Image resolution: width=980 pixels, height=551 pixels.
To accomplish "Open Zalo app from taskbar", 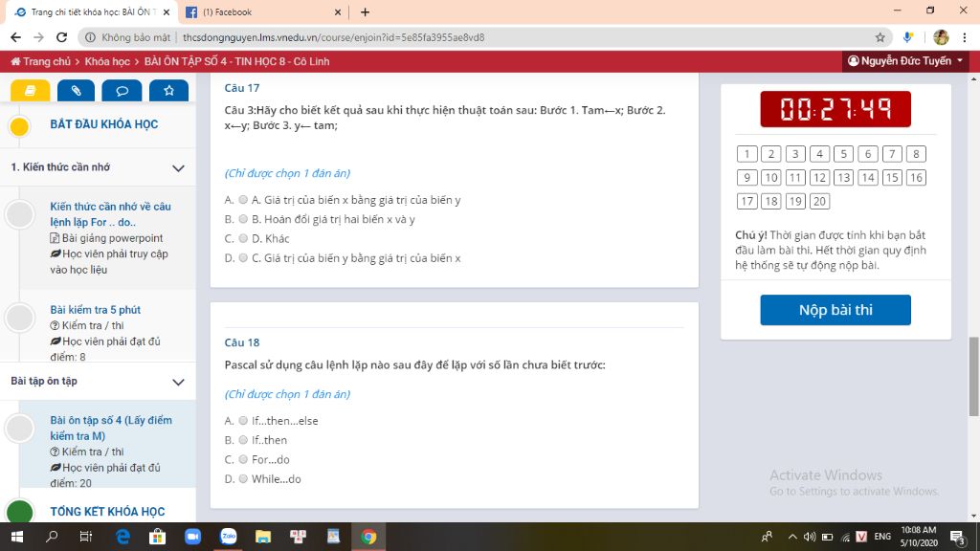I will click(228, 537).
